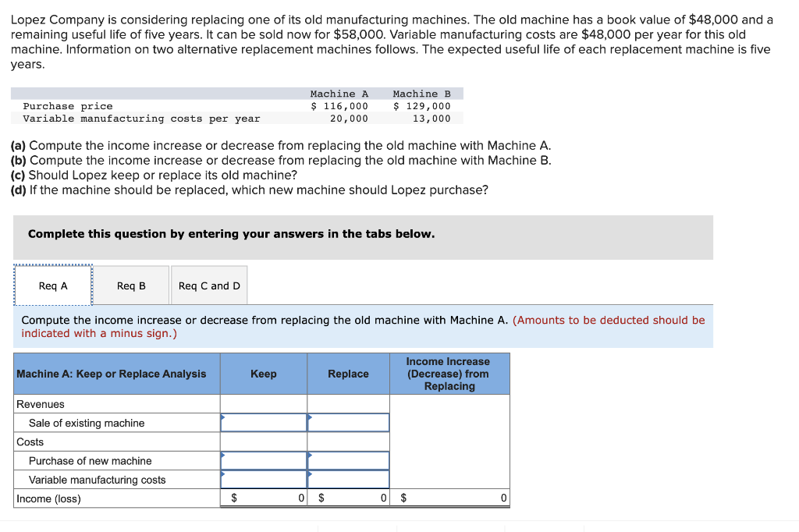Click the Sale of existing machine Replace input field

(348, 422)
